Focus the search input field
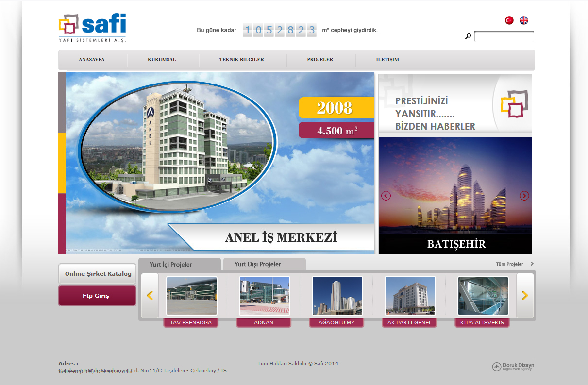 [x=504, y=36]
